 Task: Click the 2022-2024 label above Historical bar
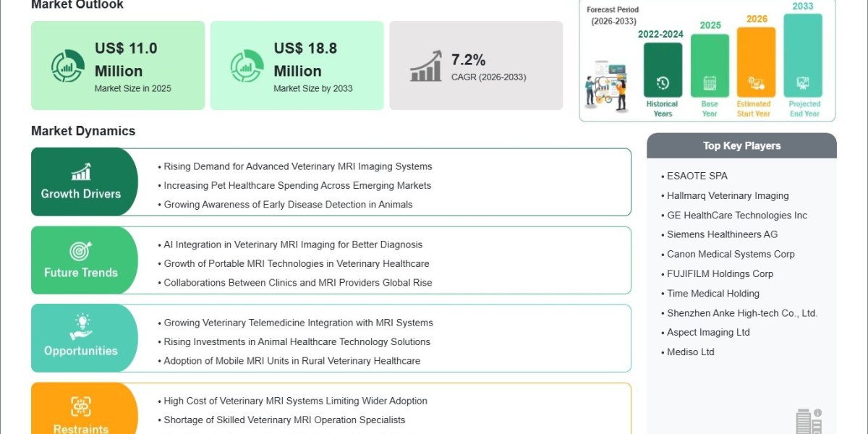(660, 34)
